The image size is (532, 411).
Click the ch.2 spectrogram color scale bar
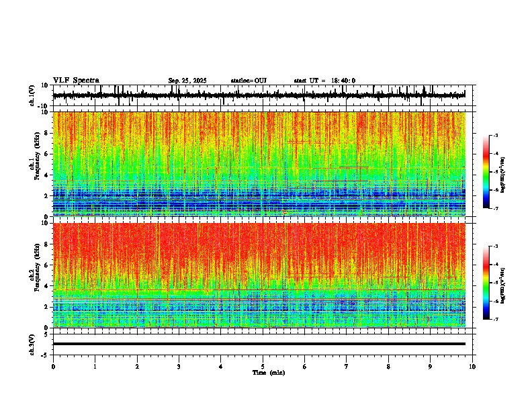(x=486, y=283)
